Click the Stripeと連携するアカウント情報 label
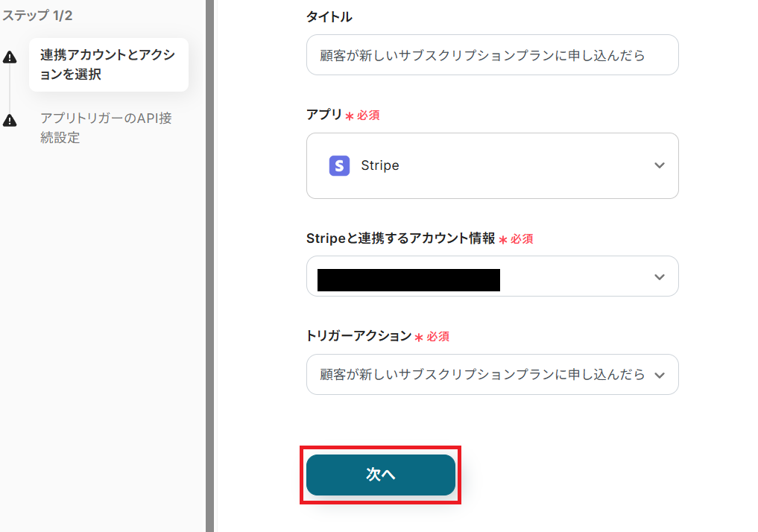 click(400, 238)
